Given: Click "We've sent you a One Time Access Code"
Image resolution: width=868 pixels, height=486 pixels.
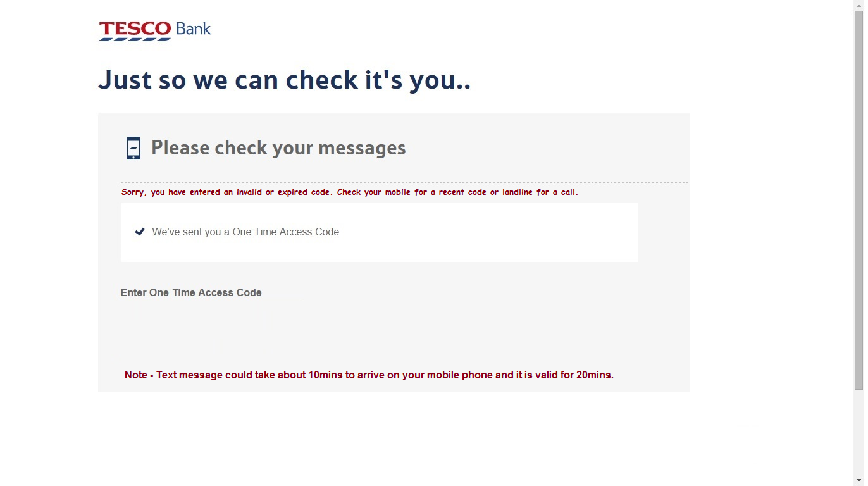Looking at the screenshot, I should click(245, 232).
